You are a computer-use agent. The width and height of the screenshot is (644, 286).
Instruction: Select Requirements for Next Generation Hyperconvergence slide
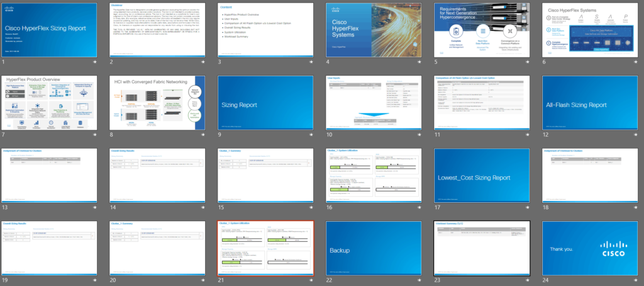[x=482, y=30]
